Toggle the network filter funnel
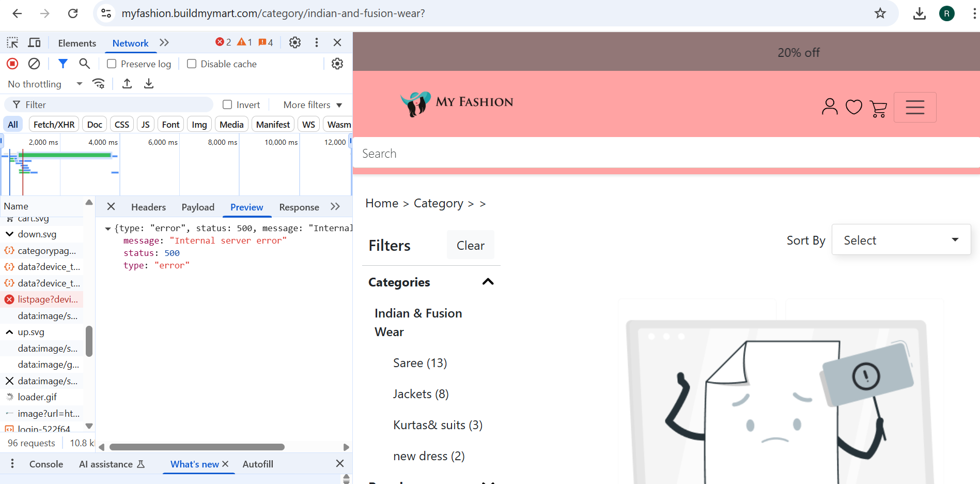Viewport: 980px width, 484px height. [x=63, y=64]
